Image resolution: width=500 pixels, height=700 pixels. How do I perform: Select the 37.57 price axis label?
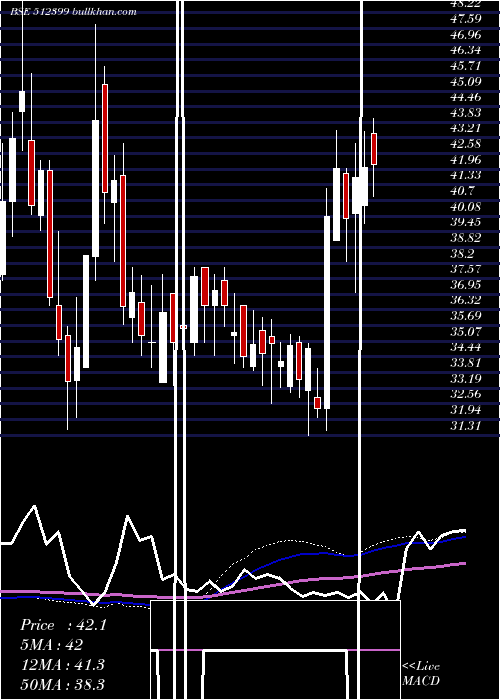[466, 270]
